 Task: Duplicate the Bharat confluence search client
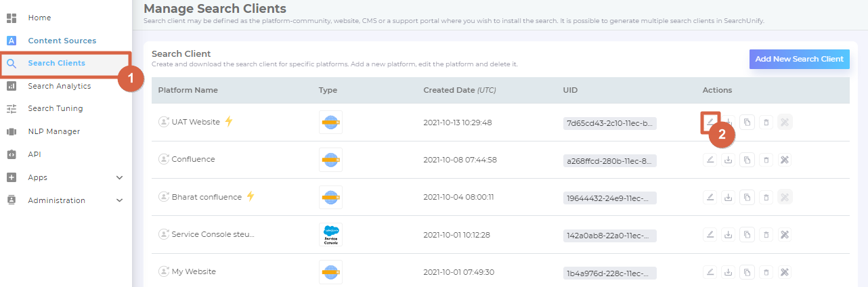[747, 197]
